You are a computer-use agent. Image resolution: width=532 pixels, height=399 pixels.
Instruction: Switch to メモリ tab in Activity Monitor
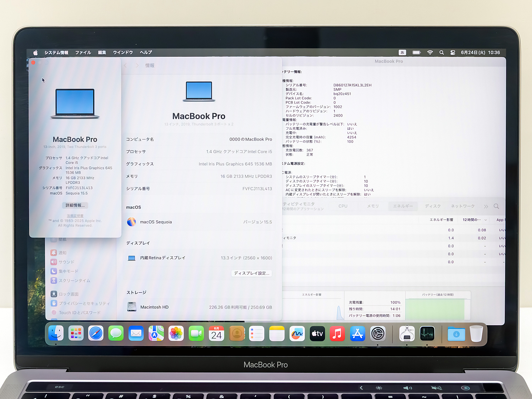click(373, 206)
